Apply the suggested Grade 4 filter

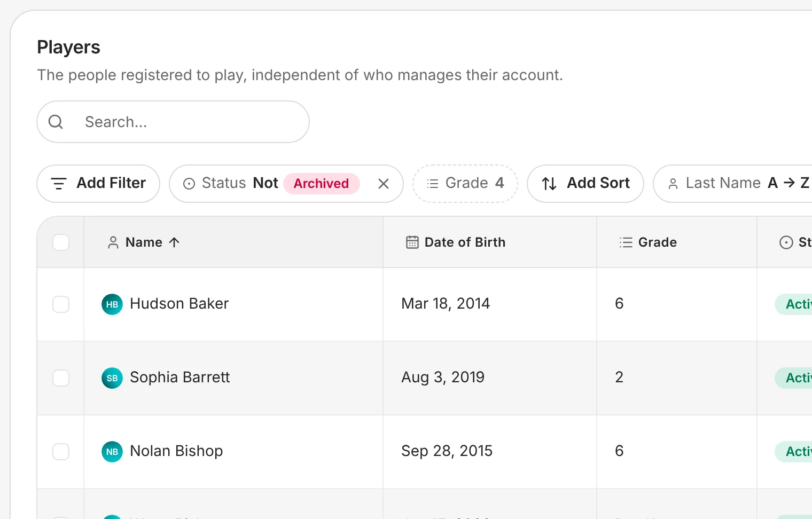465,184
